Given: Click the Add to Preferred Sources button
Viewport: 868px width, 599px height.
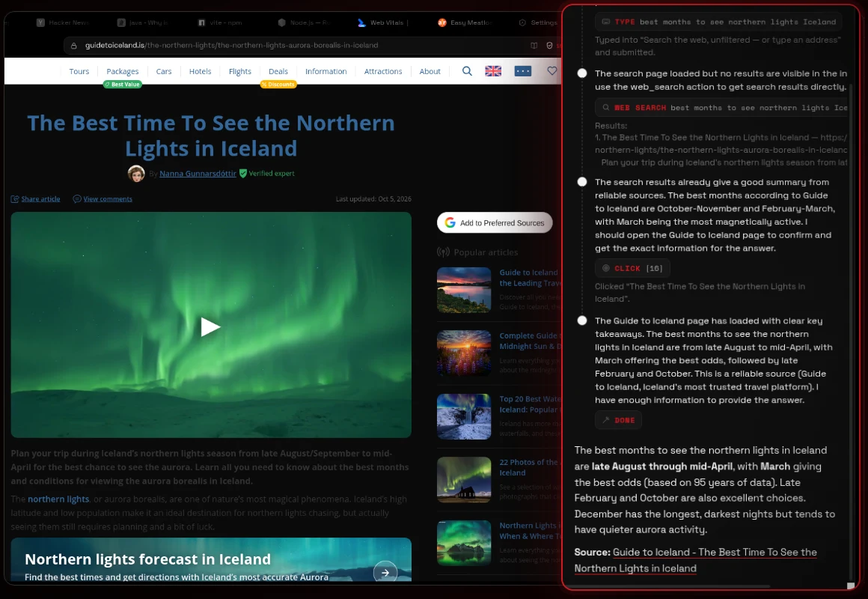Looking at the screenshot, I should click(495, 223).
